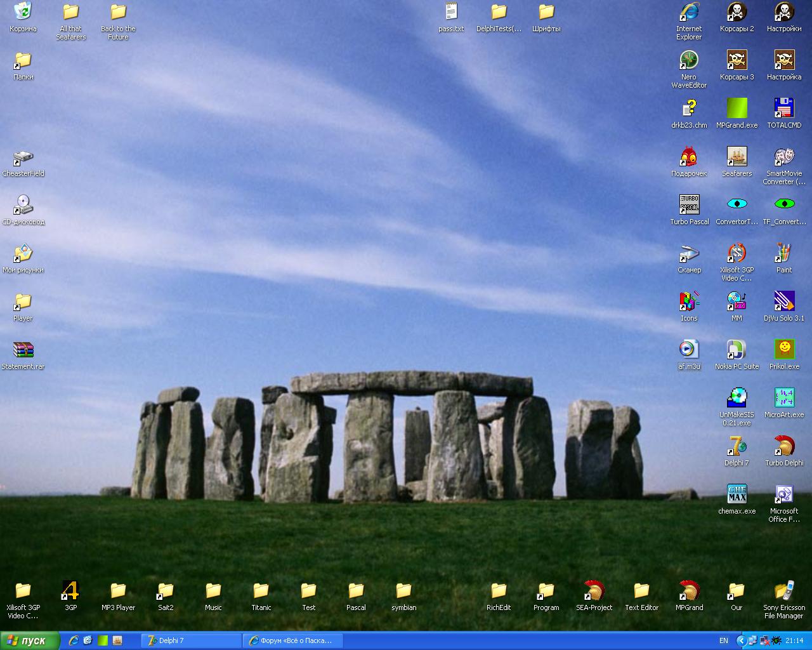
Task: Click the Sony Ericsson File Manager icon
Action: click(784, 590)
